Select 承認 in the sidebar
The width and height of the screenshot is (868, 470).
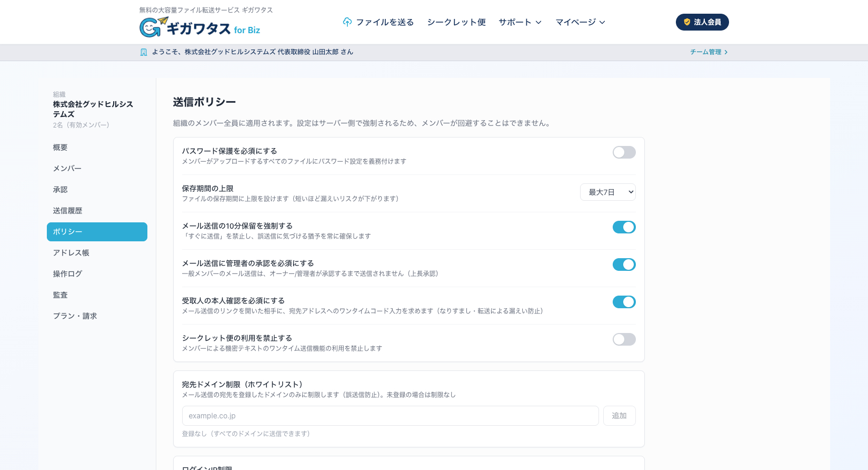click(97, 190)
